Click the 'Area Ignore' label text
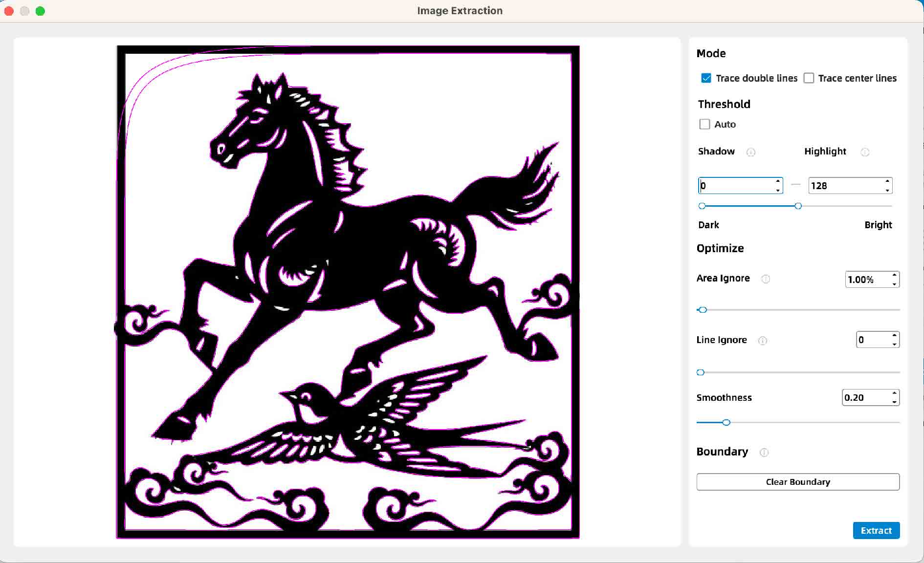This screenshot has height=563, width=924. coord(723,278)
